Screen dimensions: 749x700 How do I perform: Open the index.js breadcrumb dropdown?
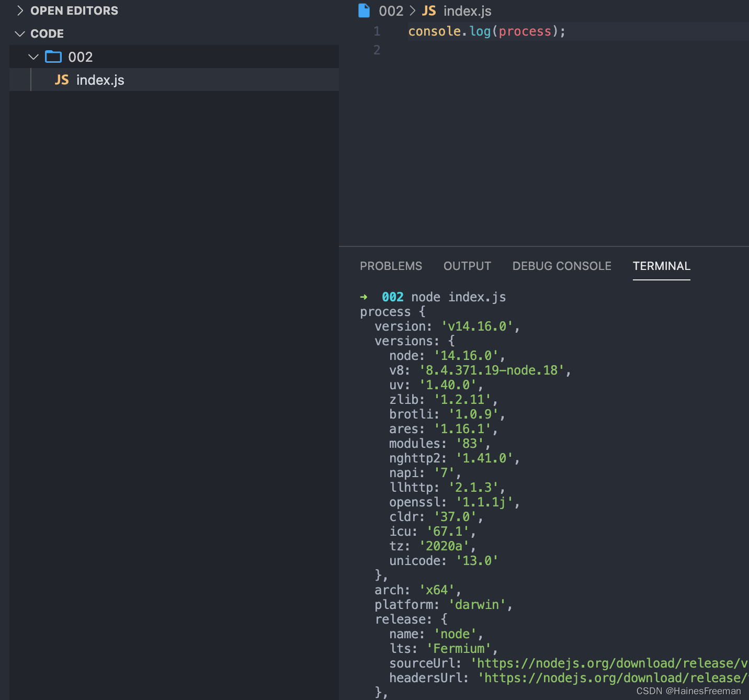[466, 10]
